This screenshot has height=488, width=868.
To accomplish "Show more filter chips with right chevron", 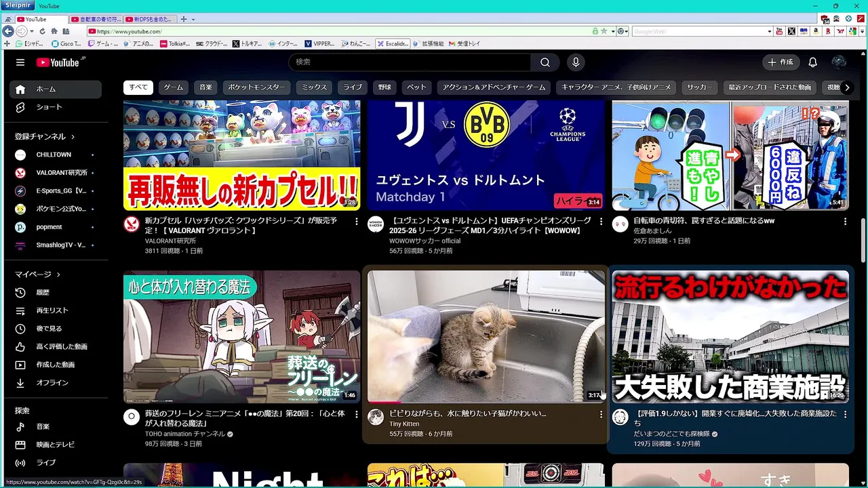I will tap(846, 87).
